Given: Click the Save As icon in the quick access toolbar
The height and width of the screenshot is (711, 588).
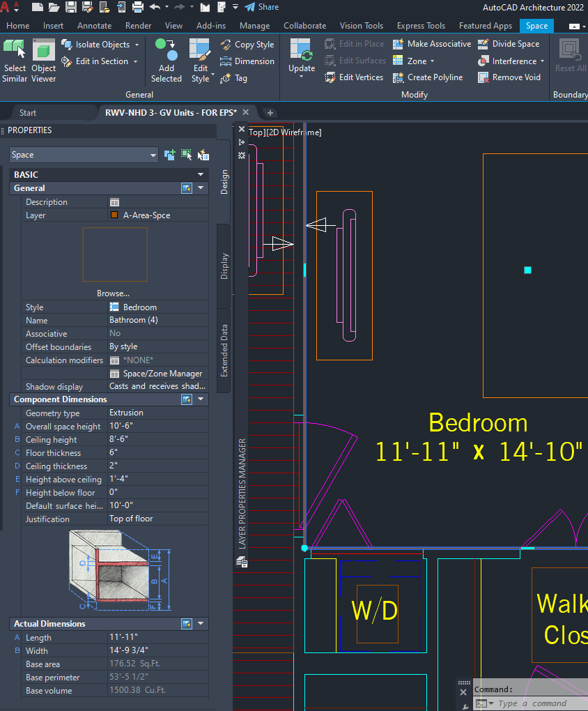Looking at the screenshot, I should 88,7.
